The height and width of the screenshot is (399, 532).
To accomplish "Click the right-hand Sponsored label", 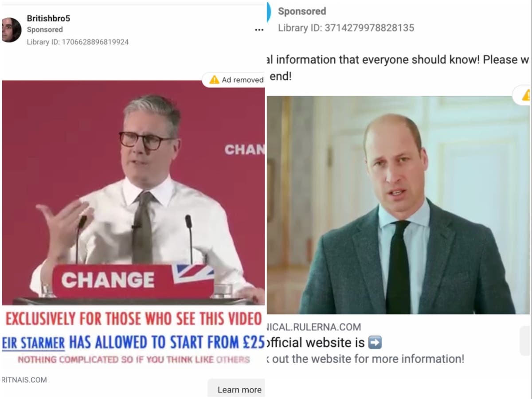I will 302,11.
